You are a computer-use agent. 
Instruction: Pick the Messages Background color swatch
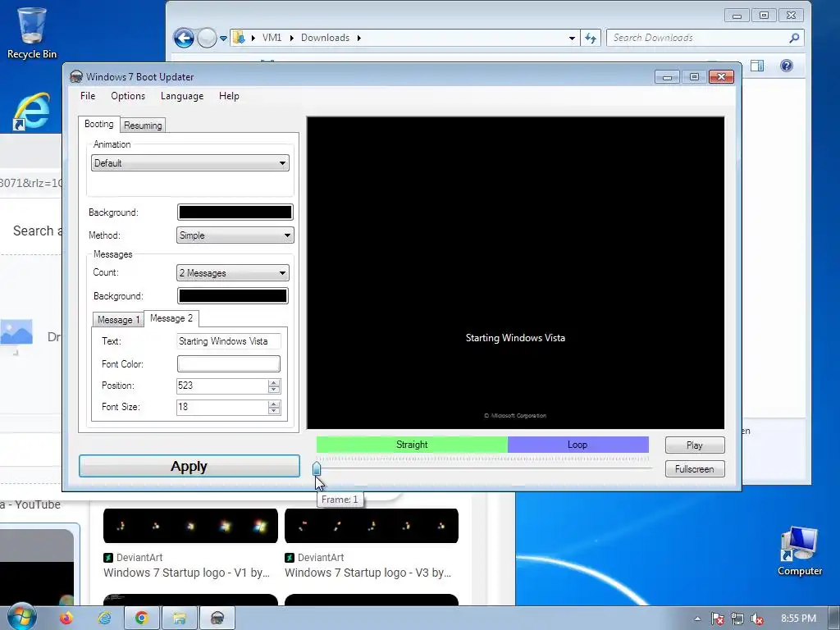coord(232,295)
